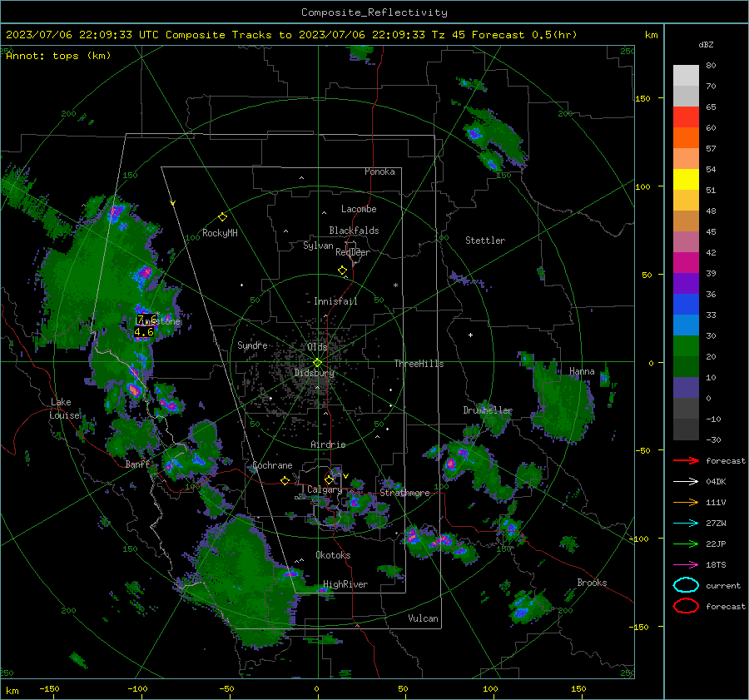Click the Lacombe city label
The width and height of the screenshot is (749, 700).
click(358, 209)
